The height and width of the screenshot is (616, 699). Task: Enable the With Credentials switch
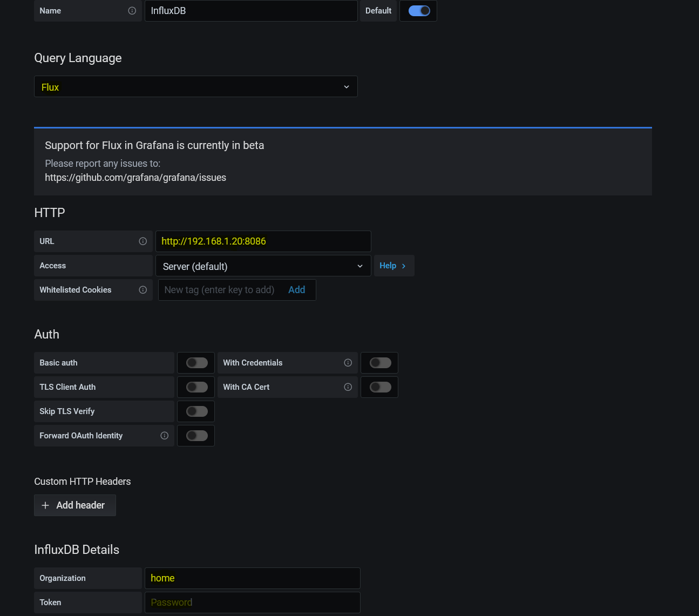380,363
